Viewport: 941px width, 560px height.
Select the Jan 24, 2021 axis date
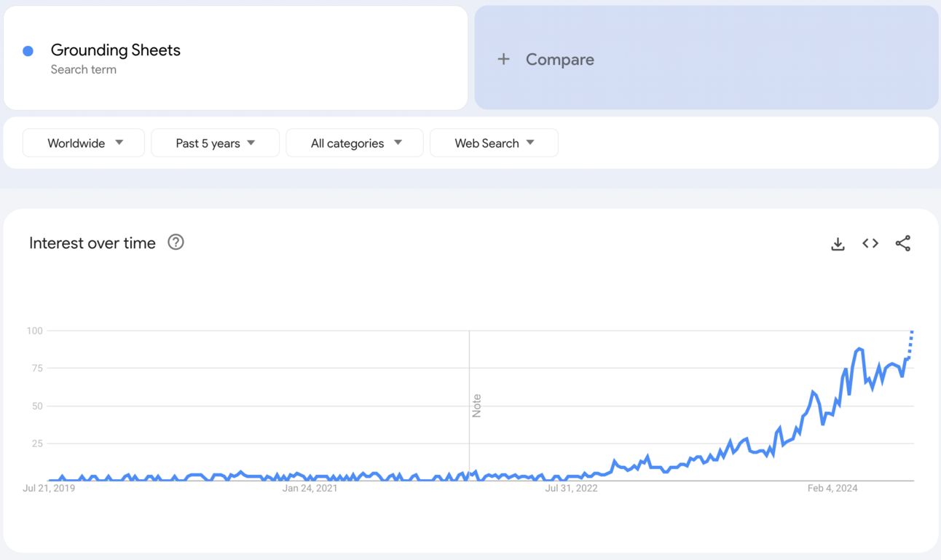pos(310,488)
